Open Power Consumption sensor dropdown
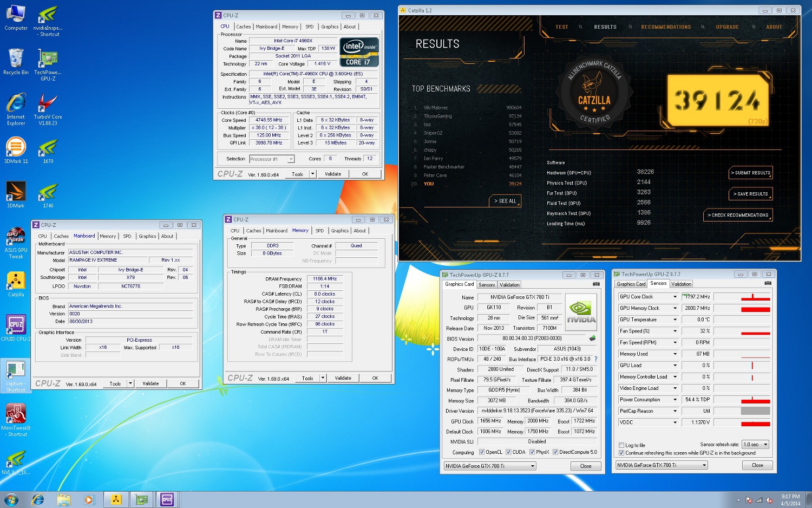The width and height of the screenshot is (812, 508). [x=675, y=400]
